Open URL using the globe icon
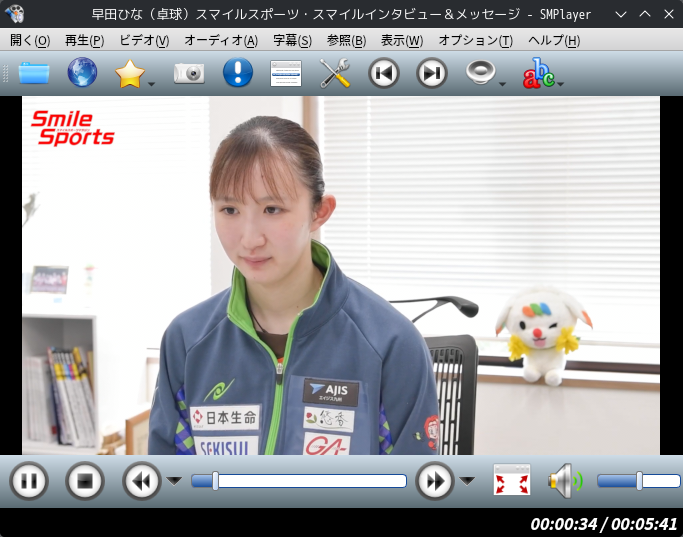Image resolution: width=683 pixels, height=537 pixels. (x=82, y=72)
